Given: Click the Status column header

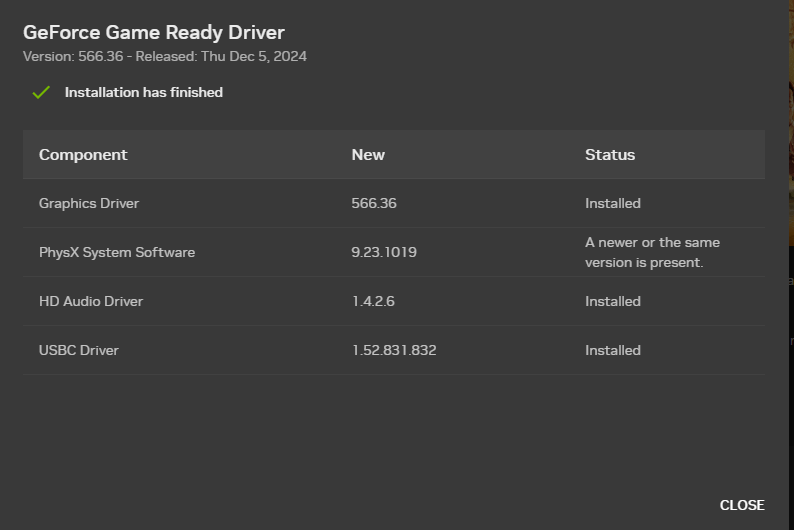Looking at the screenshot, I should (x=610, y=154).
